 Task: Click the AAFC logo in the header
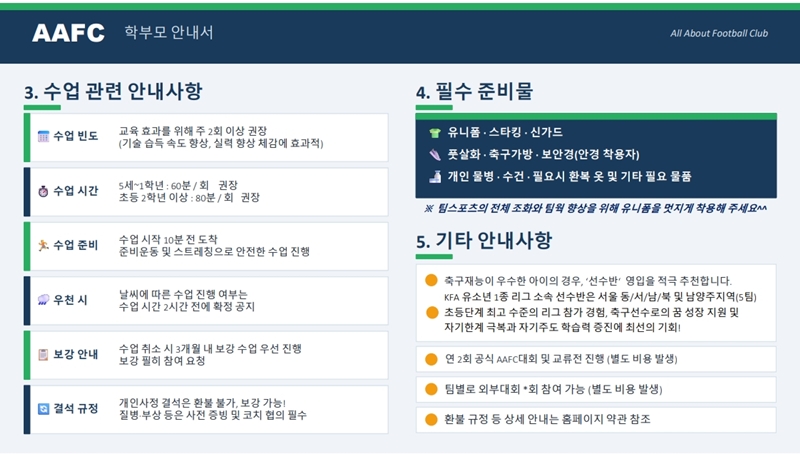click(68, 33)
